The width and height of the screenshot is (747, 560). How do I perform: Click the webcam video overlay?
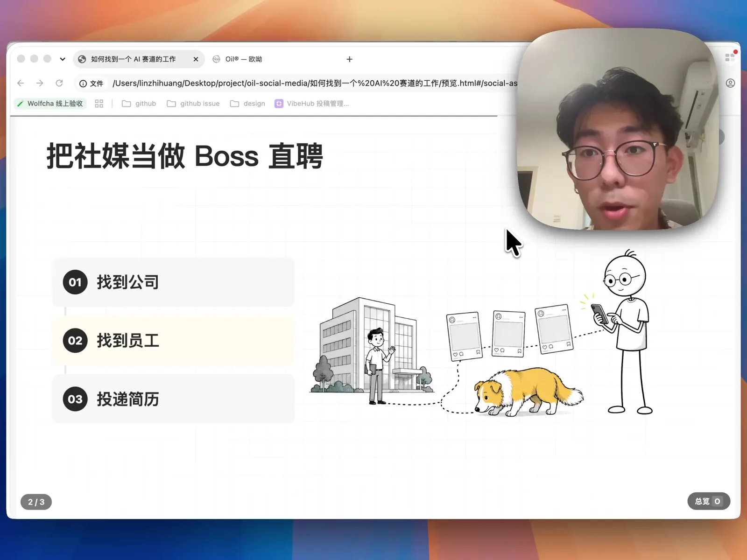[619, 129]
